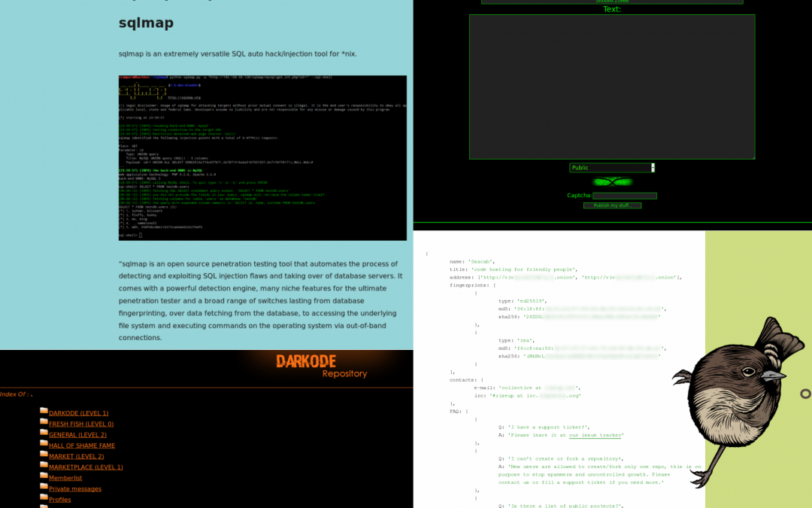The width and height of the screenshot is (812, 508).
Task: Click the type: 'ed25519' JSON line
Action: 523,301
